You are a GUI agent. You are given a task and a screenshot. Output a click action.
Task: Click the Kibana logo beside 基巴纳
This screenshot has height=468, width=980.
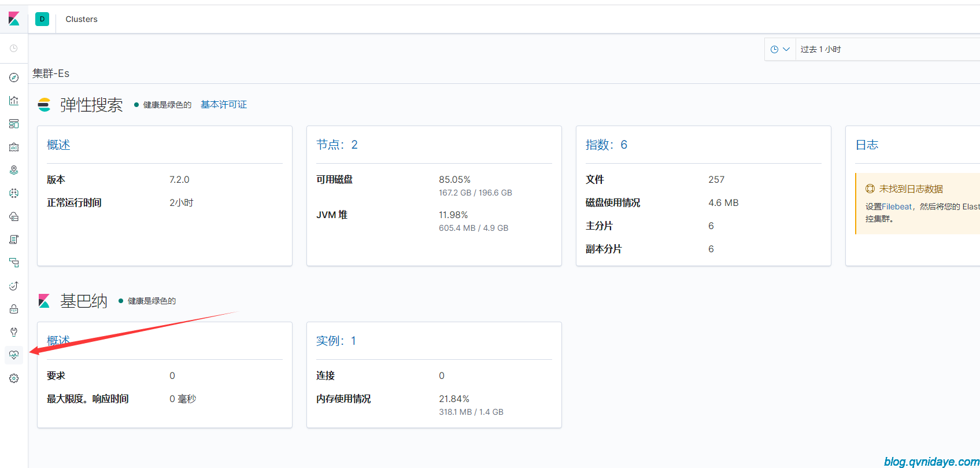(44, 301)
